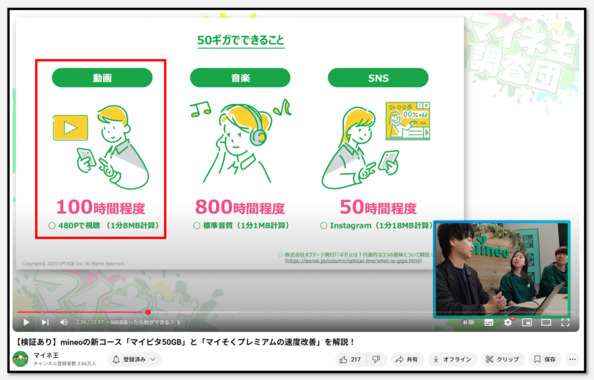Enter fullscreen mode
594x380 pixels.
click(565, 322)
